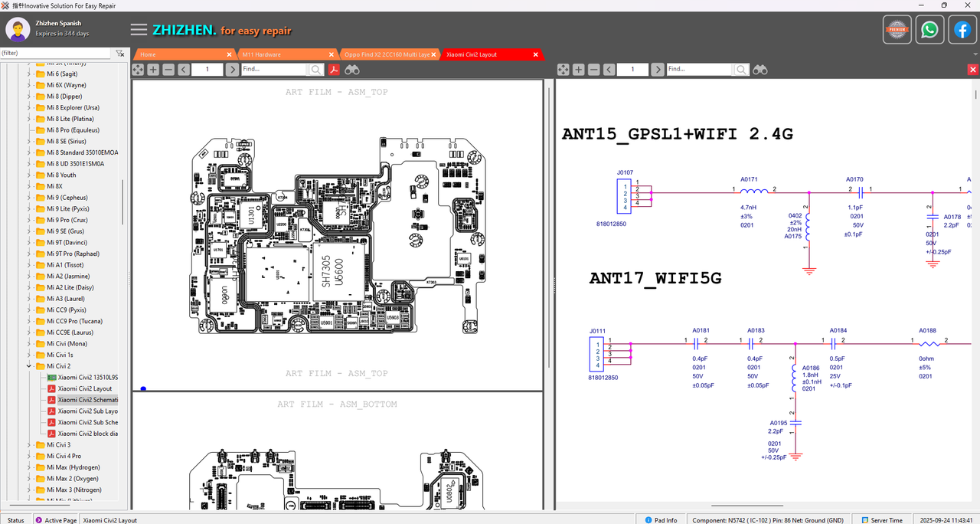Clear the tree filter with funnel icon

[x=120, y=53]
